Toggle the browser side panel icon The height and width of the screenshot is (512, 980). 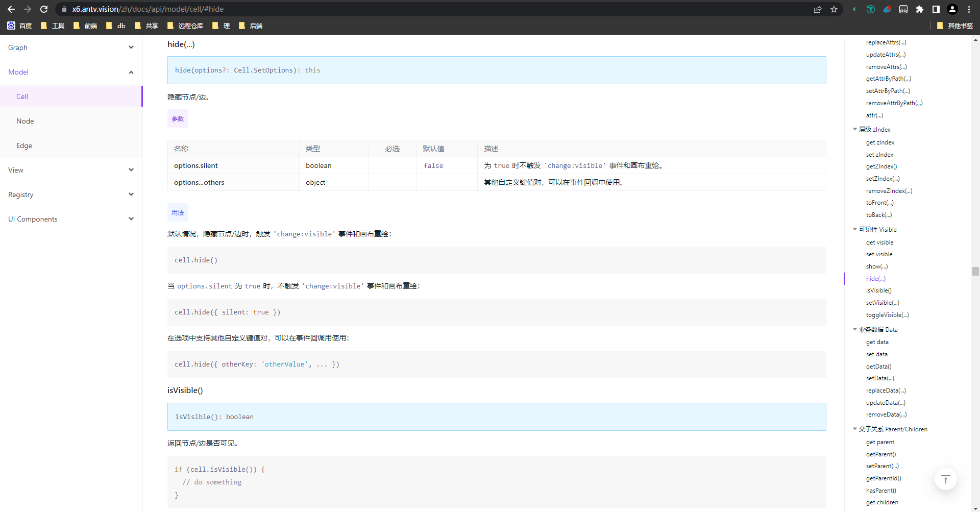[x=936, y=9]
